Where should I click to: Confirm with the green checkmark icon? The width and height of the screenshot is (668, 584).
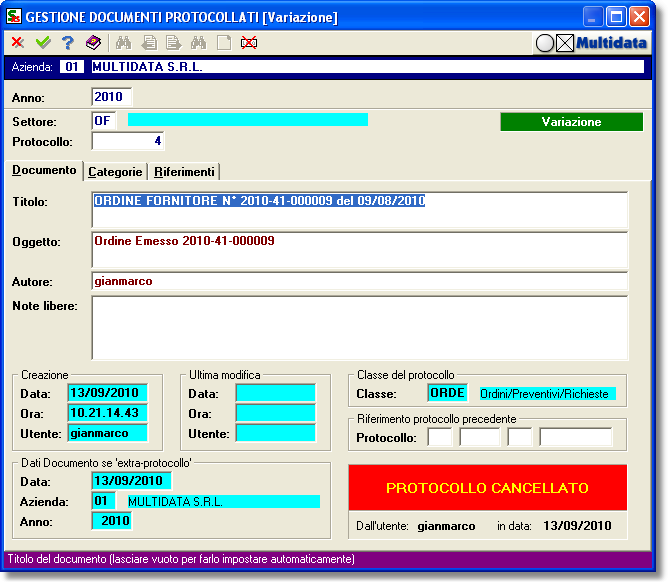coord(43,43)
